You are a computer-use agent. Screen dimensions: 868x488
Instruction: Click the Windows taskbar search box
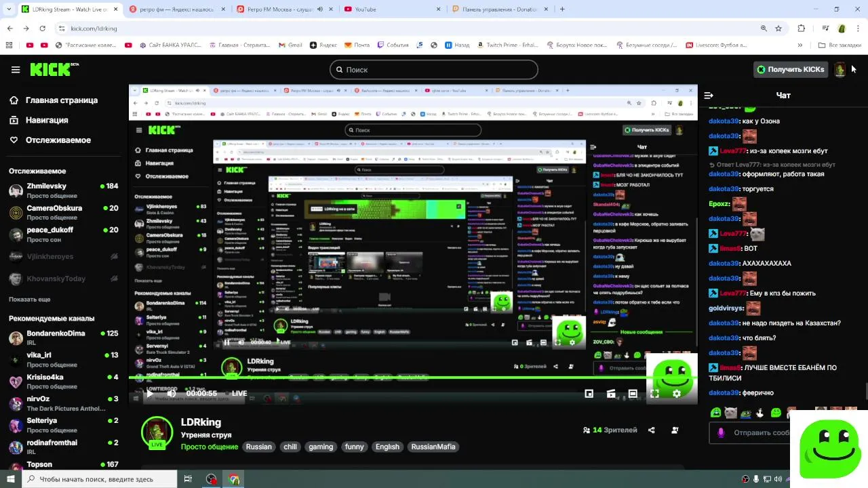(x=99, y=479)
